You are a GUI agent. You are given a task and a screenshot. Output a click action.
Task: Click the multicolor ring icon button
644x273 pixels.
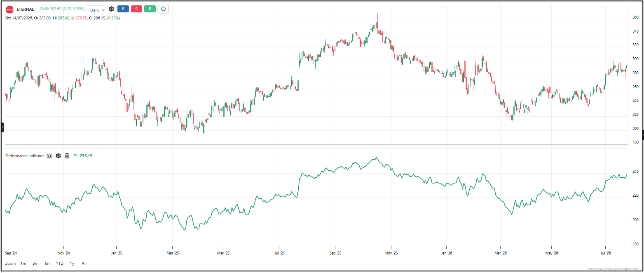(163, 9)
